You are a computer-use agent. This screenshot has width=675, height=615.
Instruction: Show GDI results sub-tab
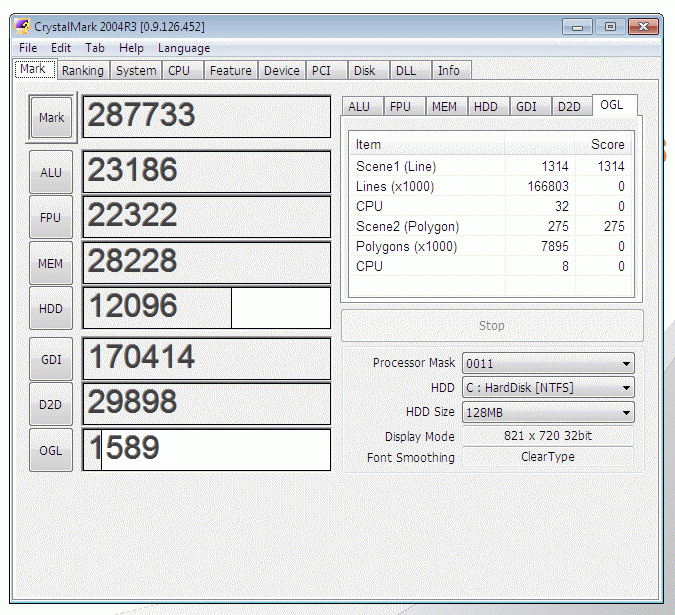530,106
